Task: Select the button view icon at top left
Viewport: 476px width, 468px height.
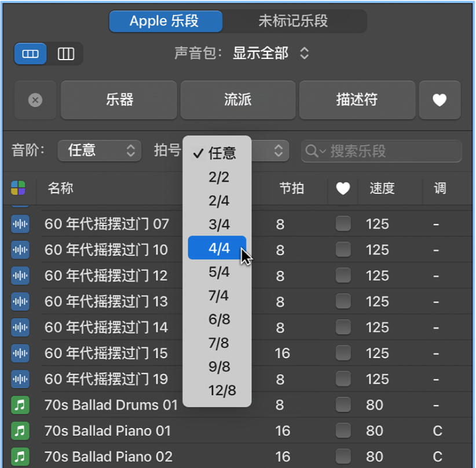Action: [x=30, y=53]
